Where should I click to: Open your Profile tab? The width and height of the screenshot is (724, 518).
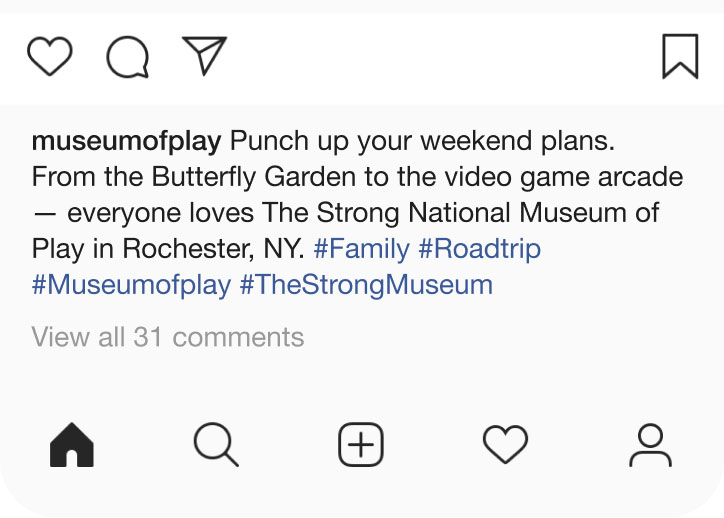pyautogui.click(x=650, y=445)
